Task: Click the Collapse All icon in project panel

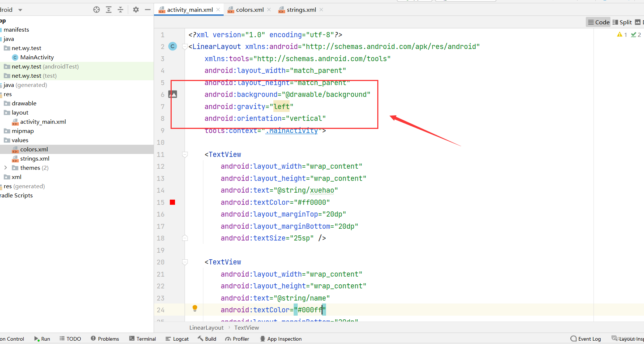Action: [x=120, y=10]
